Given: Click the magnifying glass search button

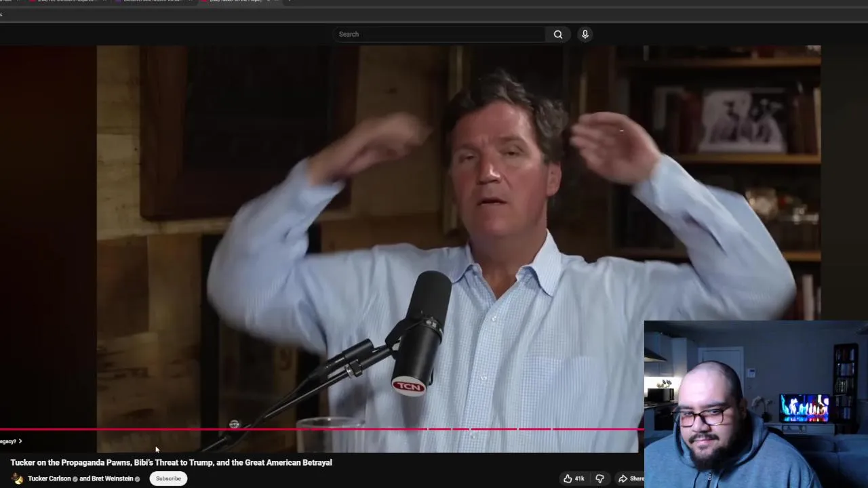Looking at the screenshot, I should (x=558, y=34).
